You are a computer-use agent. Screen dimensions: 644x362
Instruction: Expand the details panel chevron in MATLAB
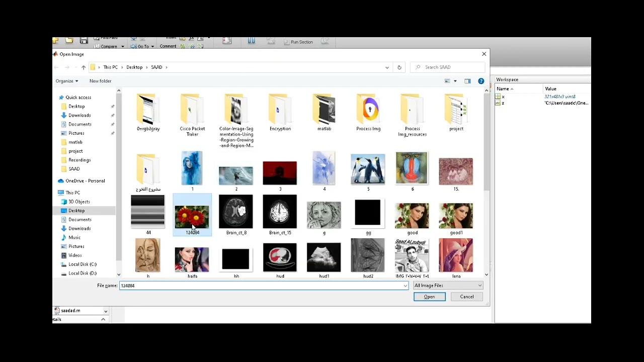(103, 319)
